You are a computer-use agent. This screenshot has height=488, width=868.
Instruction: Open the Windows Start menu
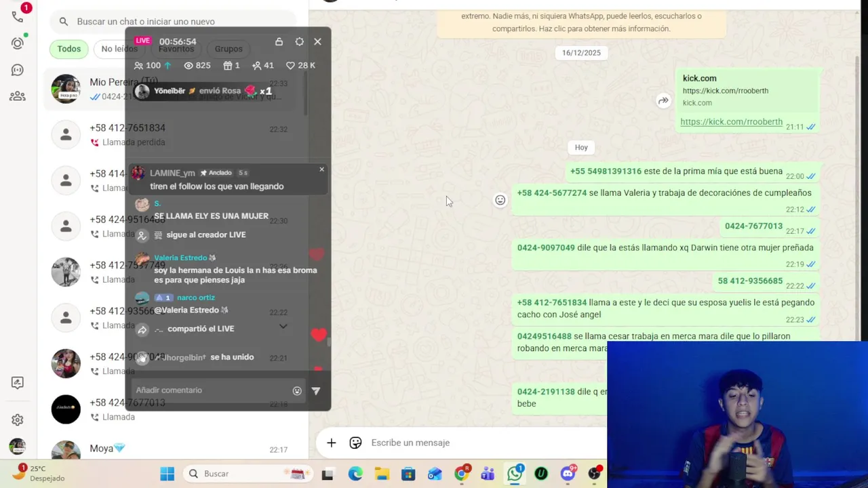tap(167, 474)
